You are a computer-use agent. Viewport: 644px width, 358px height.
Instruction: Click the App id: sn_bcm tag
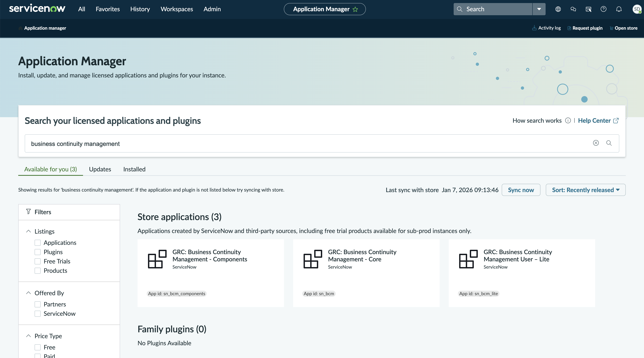[319, 293]
